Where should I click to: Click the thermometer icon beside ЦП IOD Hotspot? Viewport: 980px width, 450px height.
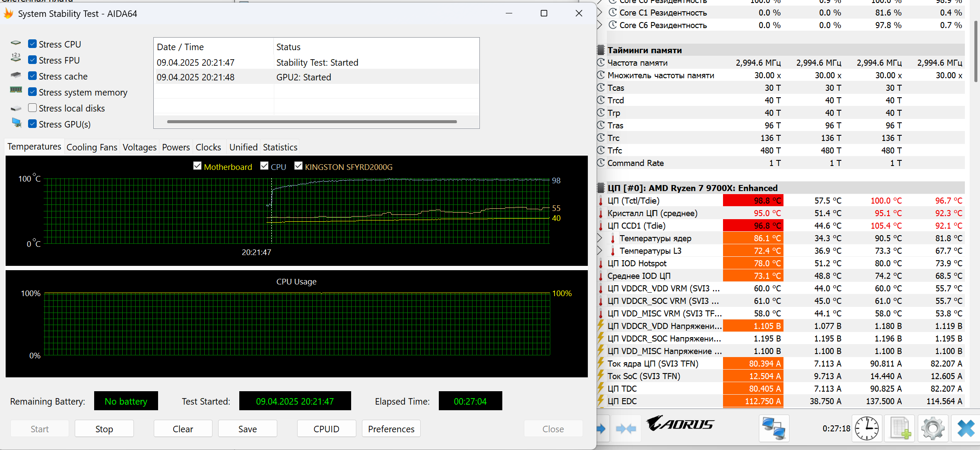(601, 263)
